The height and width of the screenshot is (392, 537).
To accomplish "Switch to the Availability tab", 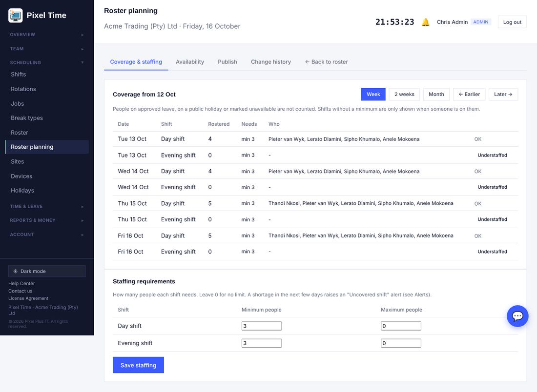I will (190, 62).
